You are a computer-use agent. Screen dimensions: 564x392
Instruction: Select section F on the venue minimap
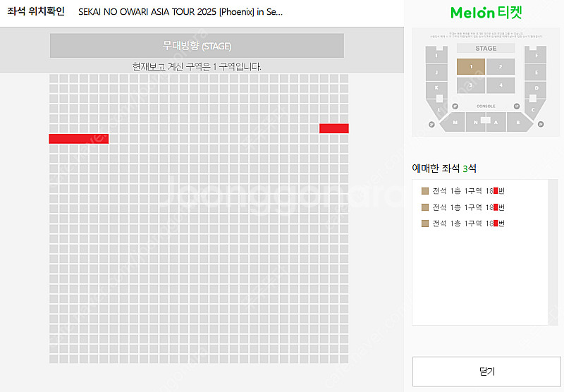[x=536, y=55]
